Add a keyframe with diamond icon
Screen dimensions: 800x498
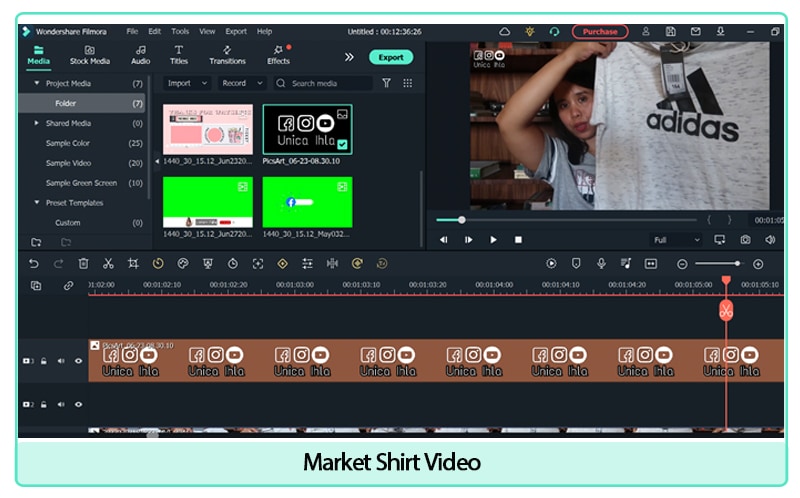282,264
